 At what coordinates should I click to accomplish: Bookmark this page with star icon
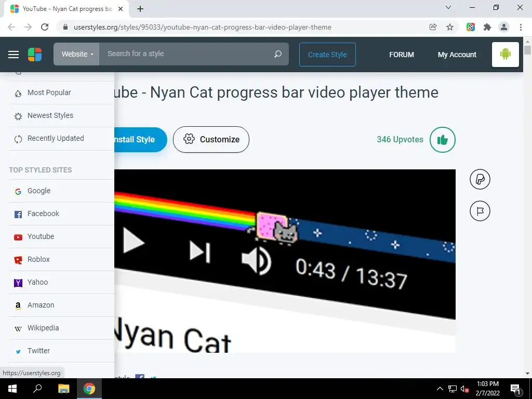(450, 27)
